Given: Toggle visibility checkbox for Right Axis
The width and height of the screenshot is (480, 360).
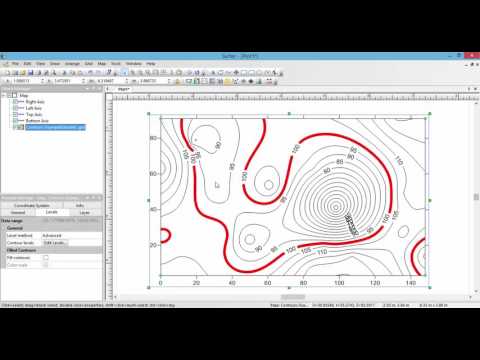Looking at the screenshot, I should 15,102.
